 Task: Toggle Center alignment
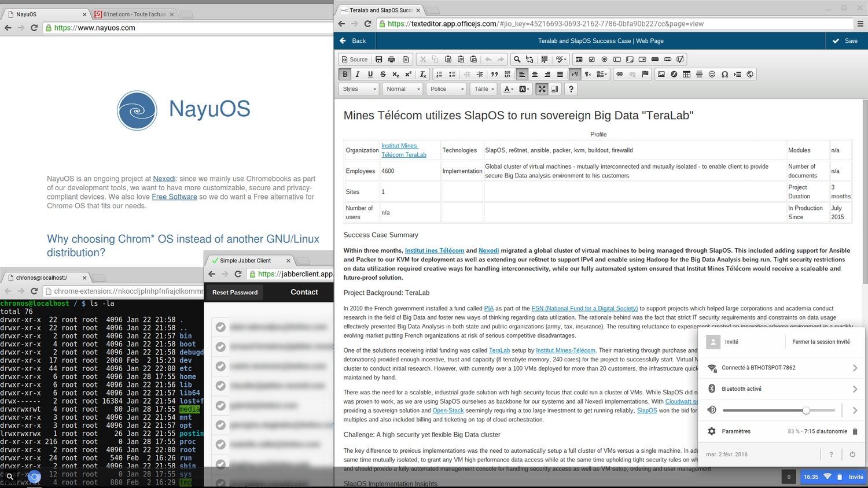click(x=535, y=75)
